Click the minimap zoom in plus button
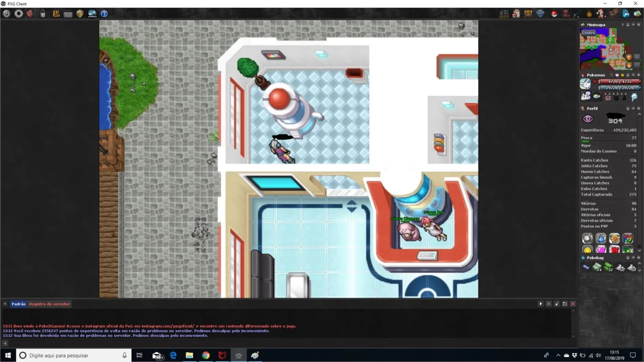The width and height of the screenshot is (644, 362). pyautogui.click(x=637, y=57)
